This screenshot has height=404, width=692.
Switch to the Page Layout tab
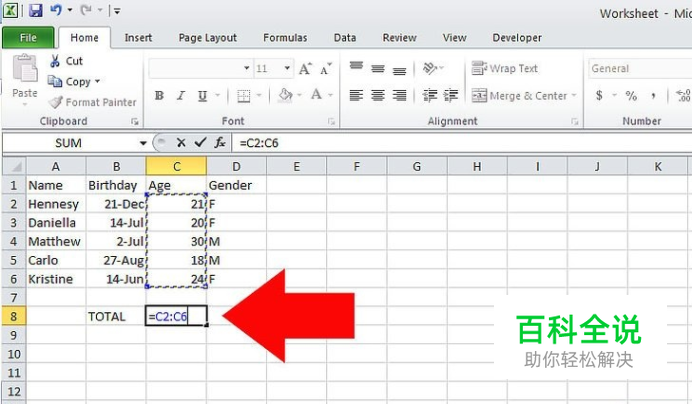(207, 38)
